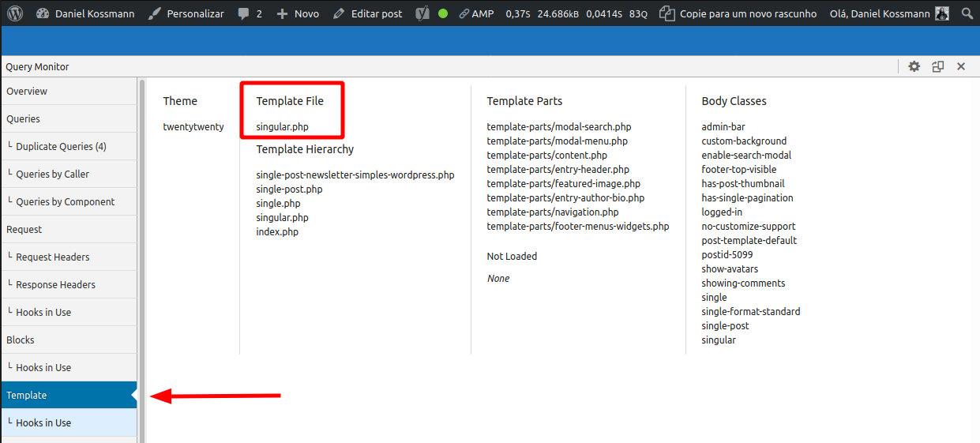This screenshot has width=980, height=443.
Task: Click the custom-background body class
Action: point(744,141)
